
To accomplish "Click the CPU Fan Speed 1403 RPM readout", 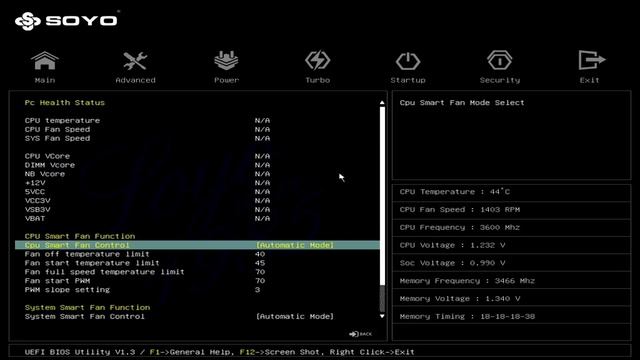I will tap(460, 210).
